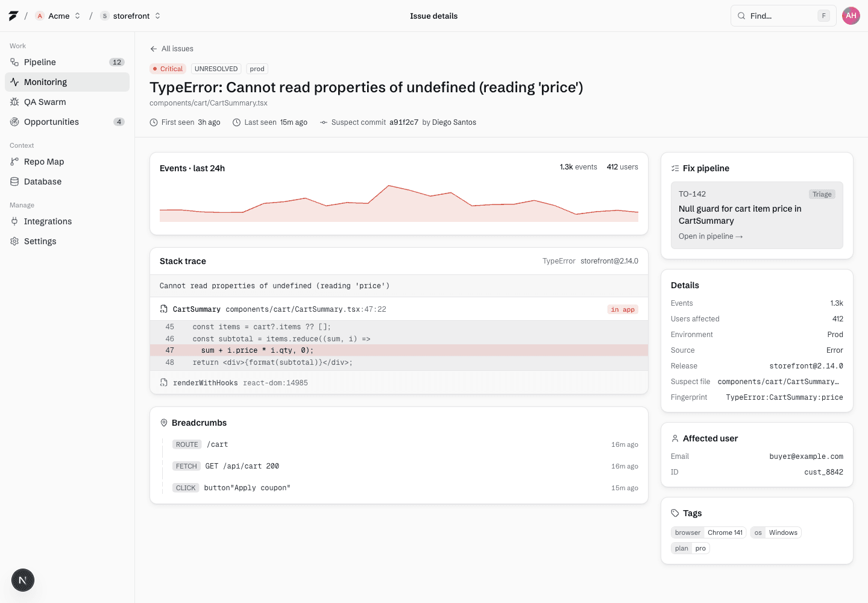Image resolution: width=868 pixels, height=603 pixels.
Task: Click highlighted code line 47
Action: (x=399, y=350)
